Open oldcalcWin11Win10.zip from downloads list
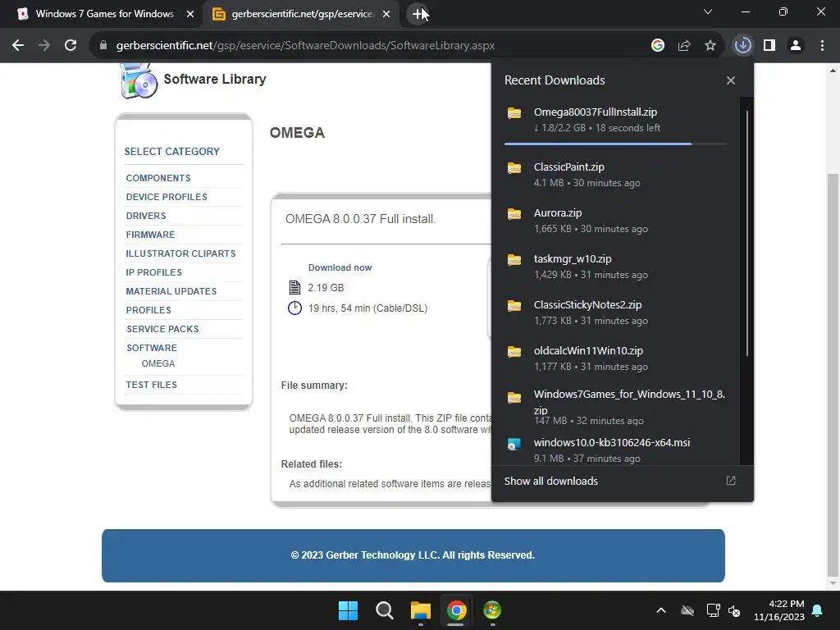Image resolution: width=840 pixels, height=630 pixels. click(615, 359)
